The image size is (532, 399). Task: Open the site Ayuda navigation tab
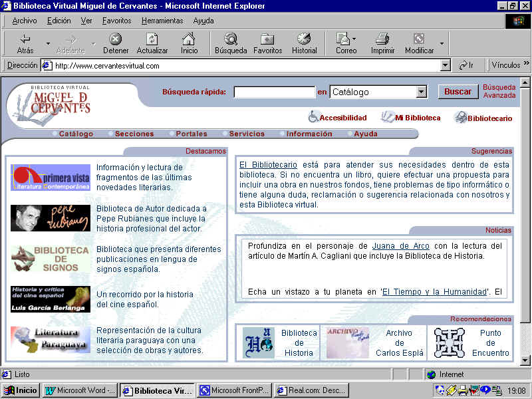pos(365,134)
